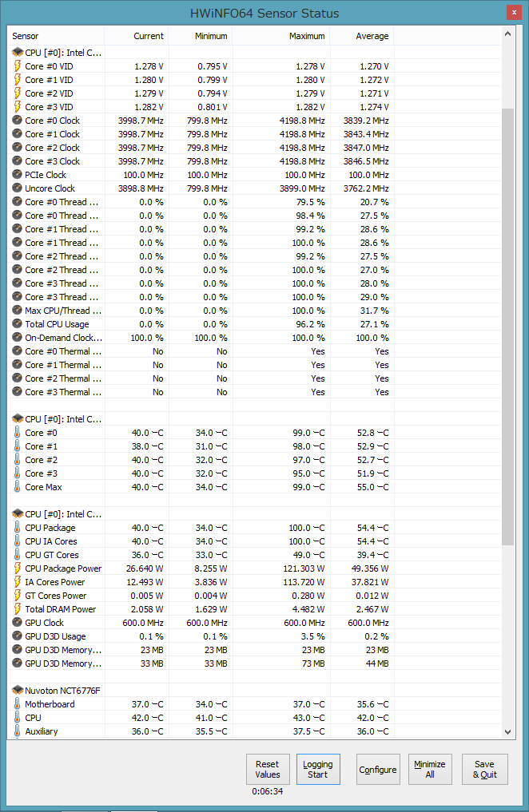Viewport: 529px width, 812px height.
Task: Select the Core #3 Clock row label
Action: click(x=52, y=161)
